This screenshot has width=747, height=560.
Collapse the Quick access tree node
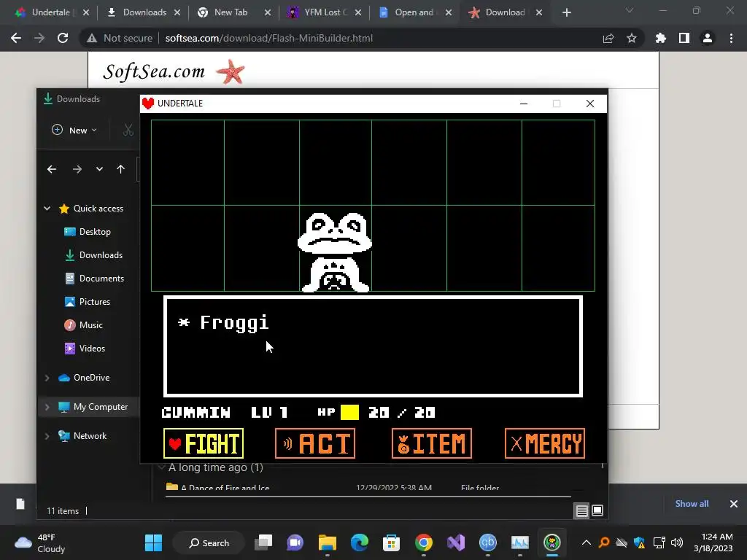click(x=47, y=208)
